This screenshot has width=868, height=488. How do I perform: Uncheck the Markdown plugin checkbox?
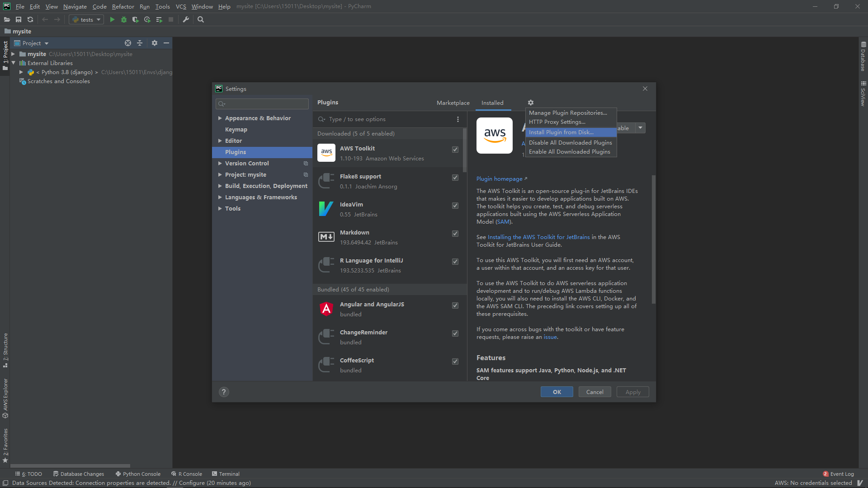pos(455,234)
